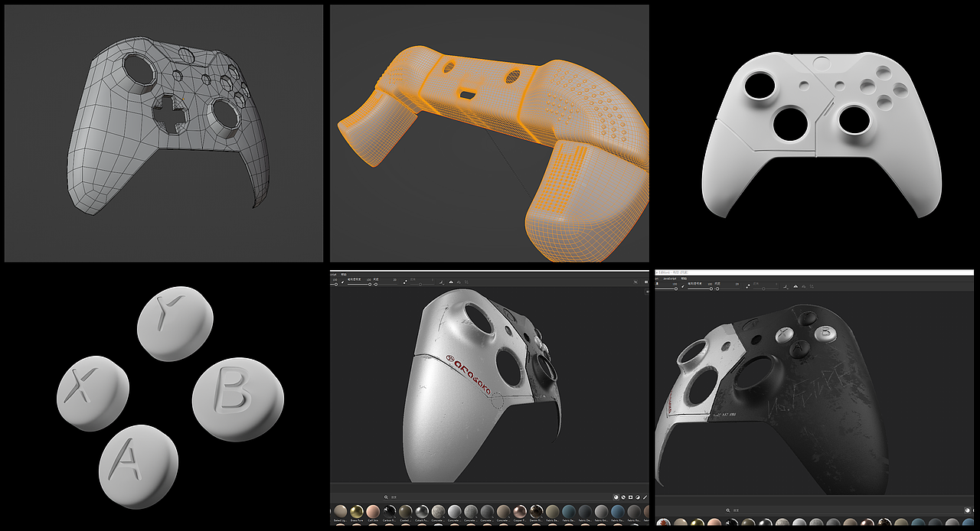Screen dimensions: 980x531
Task: Select the brush stamp icon beside the opacity slider
Action: 342,282
